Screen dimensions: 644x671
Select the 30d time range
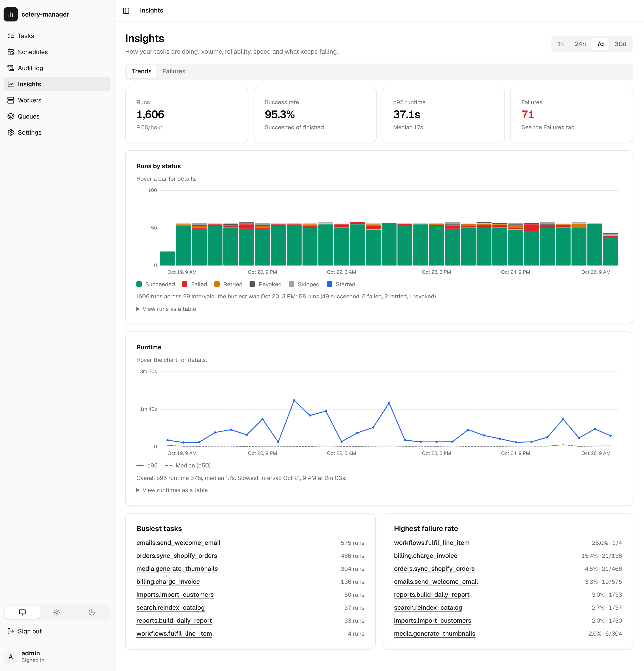pyautogui.click(x=620, y=44)
